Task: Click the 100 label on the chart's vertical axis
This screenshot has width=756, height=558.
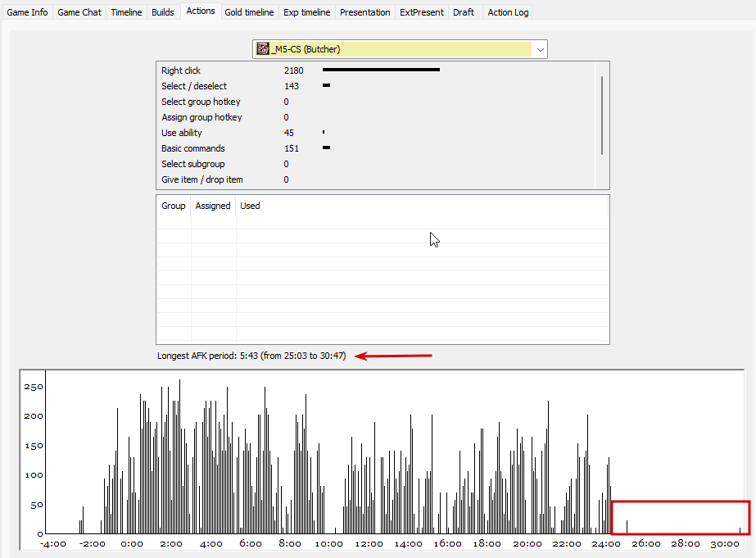Action: (34, 475)
